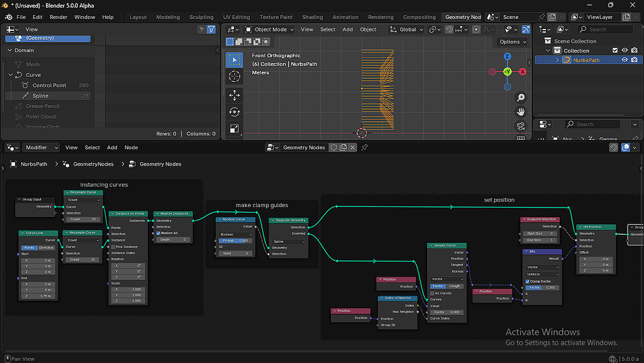
Task: Select the Rotate tool in viewport toolbar
Action: (x=234, y=112)
